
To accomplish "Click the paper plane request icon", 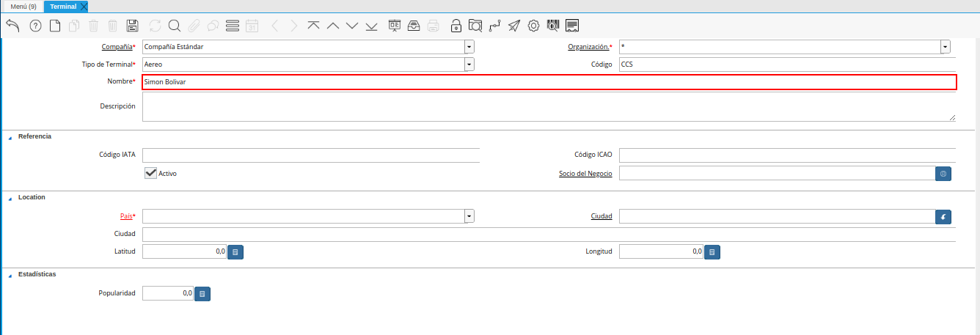I will click(514, 26).
